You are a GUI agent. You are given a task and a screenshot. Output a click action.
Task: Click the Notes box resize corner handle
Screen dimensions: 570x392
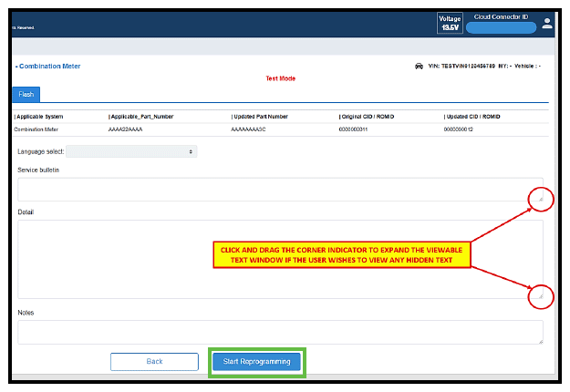(x=539, y=340)
